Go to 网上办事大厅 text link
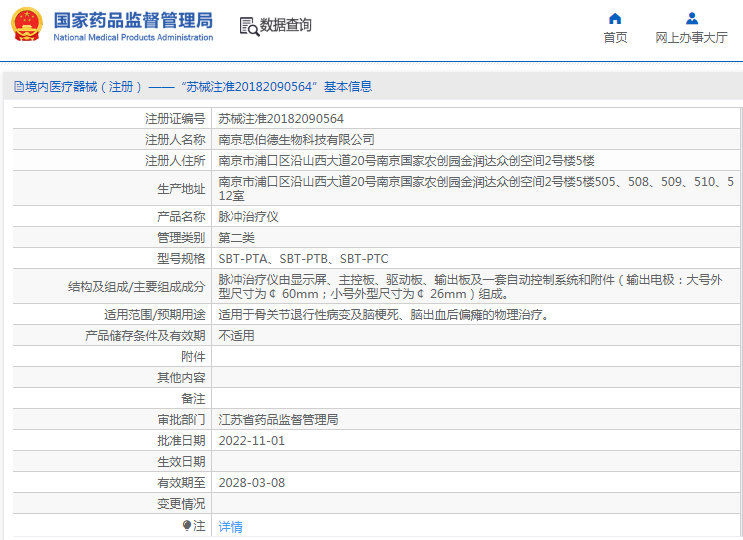743x540 pixels. point(691,38)
